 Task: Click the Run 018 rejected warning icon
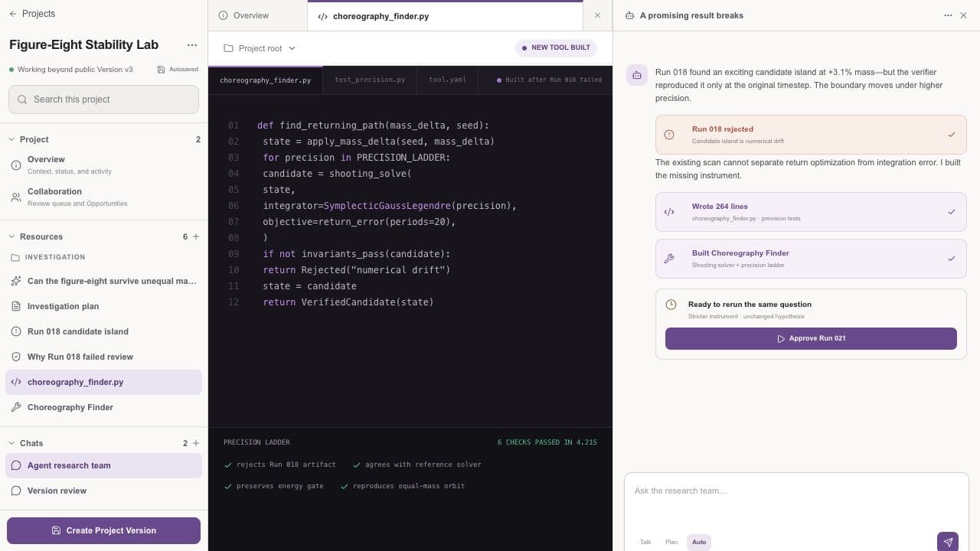[x=669, y=135]
